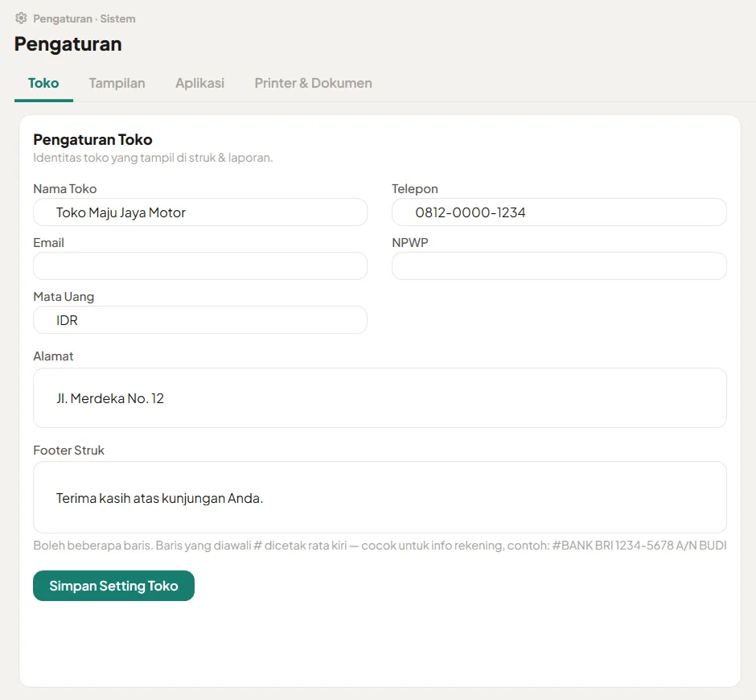Viewport: 756px width, 700px height.
Task: Switch to the Toko tab
Action: click(43, 83)
